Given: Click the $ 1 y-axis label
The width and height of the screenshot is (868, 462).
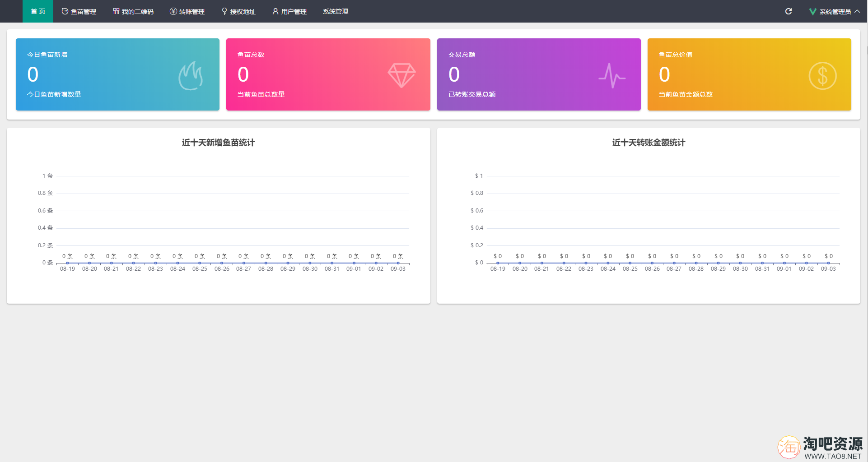Looking at the screenshot, I should click(x=479, y=176).
